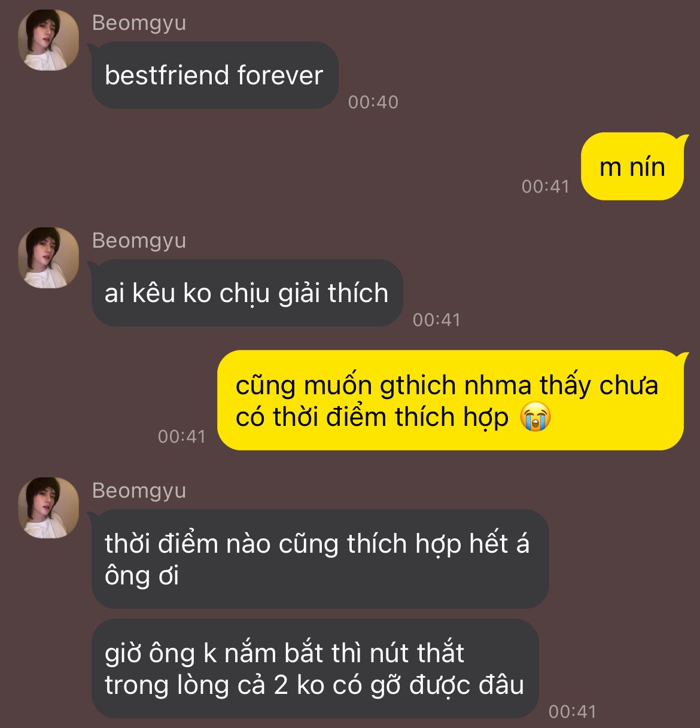Open Beomgyu's avatar beside 'bestfriend forever' message
The image size is (700, 728).
(x=49, y=40)
